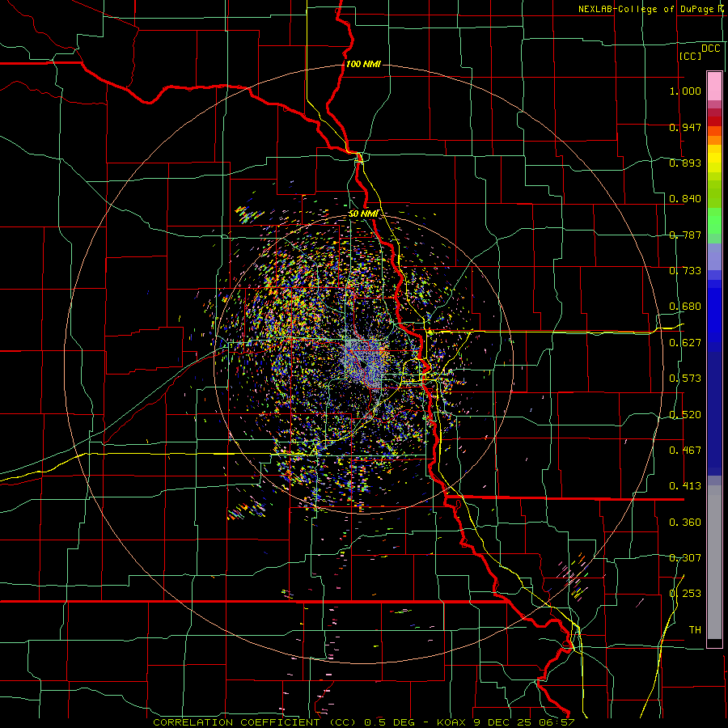The image size is (728, 728).
Task: Select the 0.893 color scale value
Action: tap(685, 163)
